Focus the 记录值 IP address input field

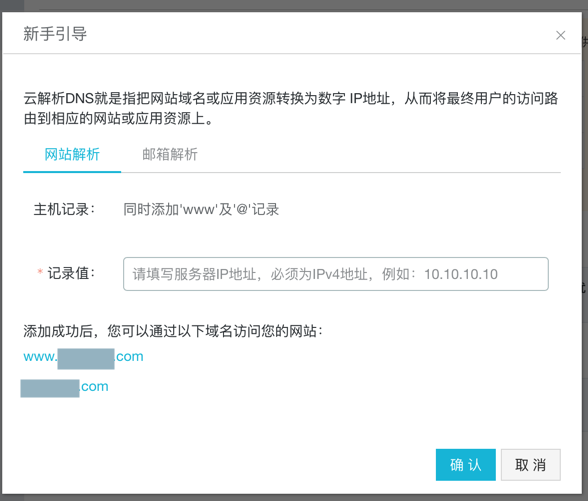coord(336,274)
